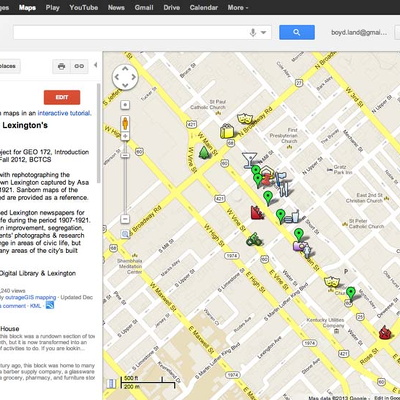
Task: Click theater masks marker near Main St
Action: (332, 282)
